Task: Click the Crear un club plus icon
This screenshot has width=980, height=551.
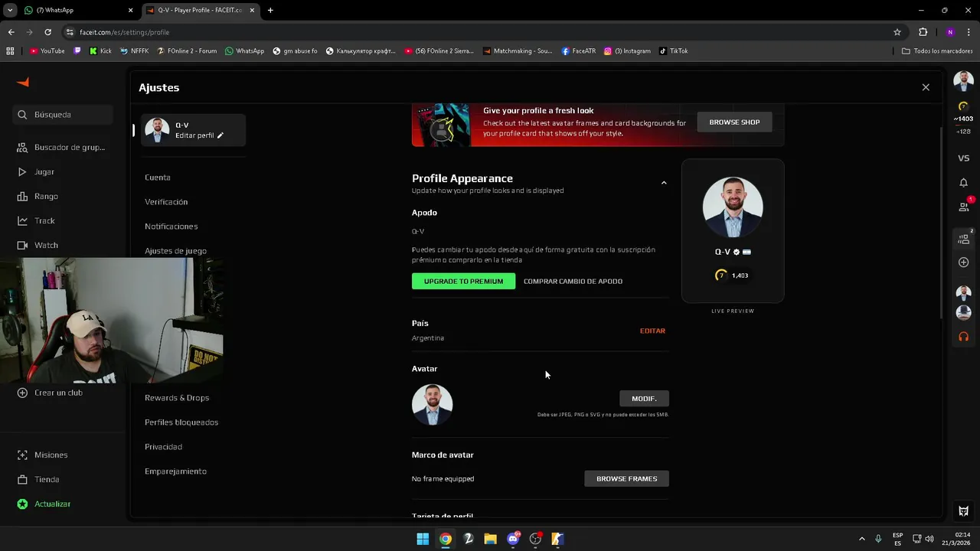Action: 22,393
